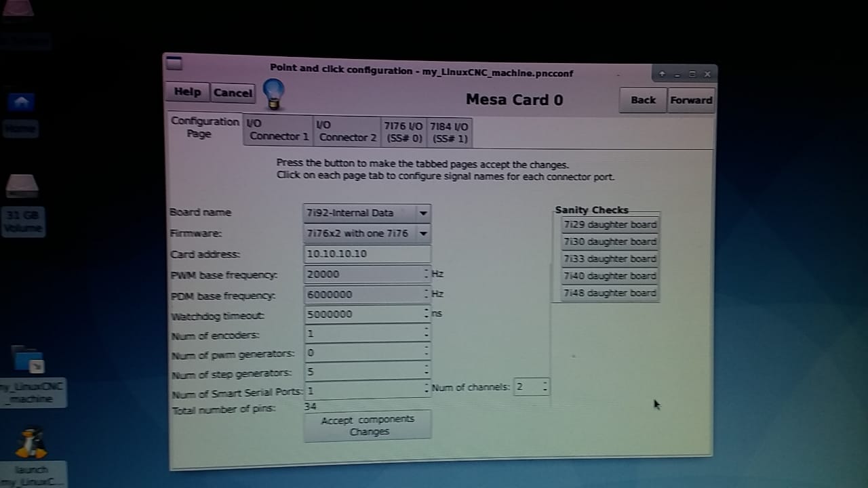Run 7i30 daughter board sanity check
The width and height of the screenshot is (868, 488).
(610, 241)
